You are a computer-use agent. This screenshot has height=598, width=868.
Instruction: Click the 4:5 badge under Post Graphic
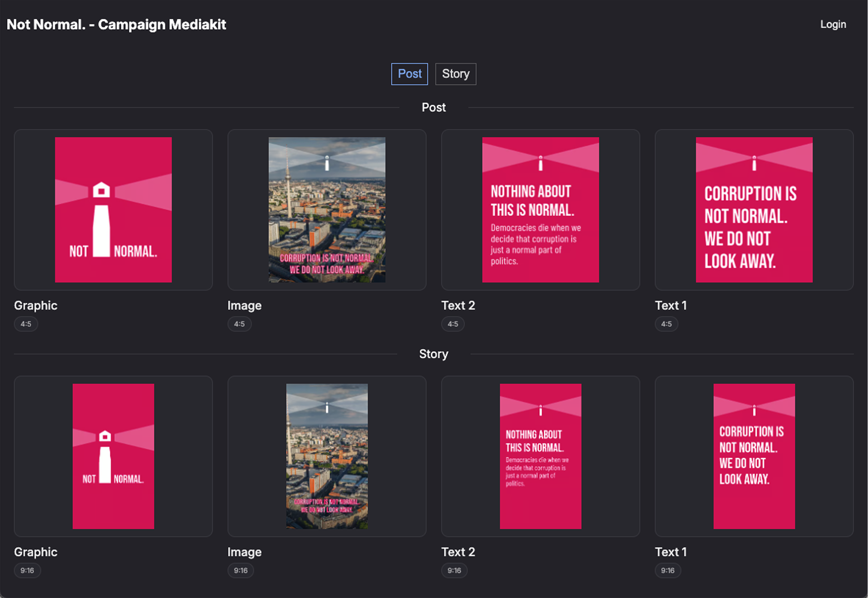click(x=26, y=324)
